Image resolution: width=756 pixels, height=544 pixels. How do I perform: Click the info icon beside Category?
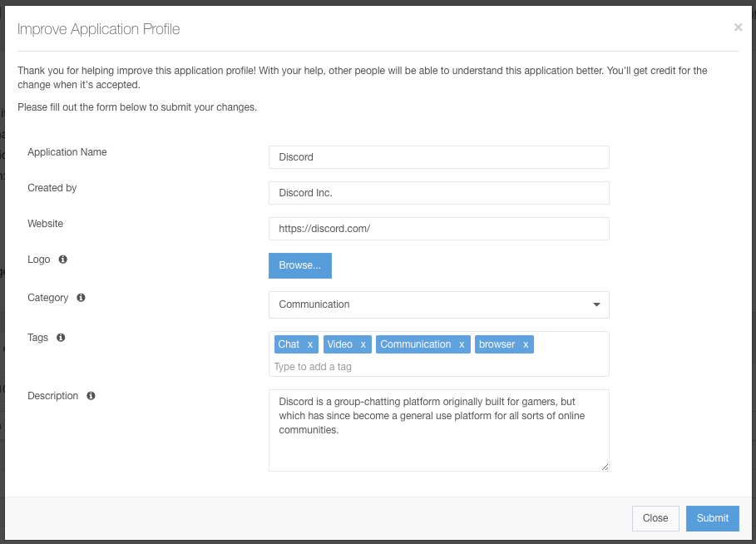click(80, 298)
